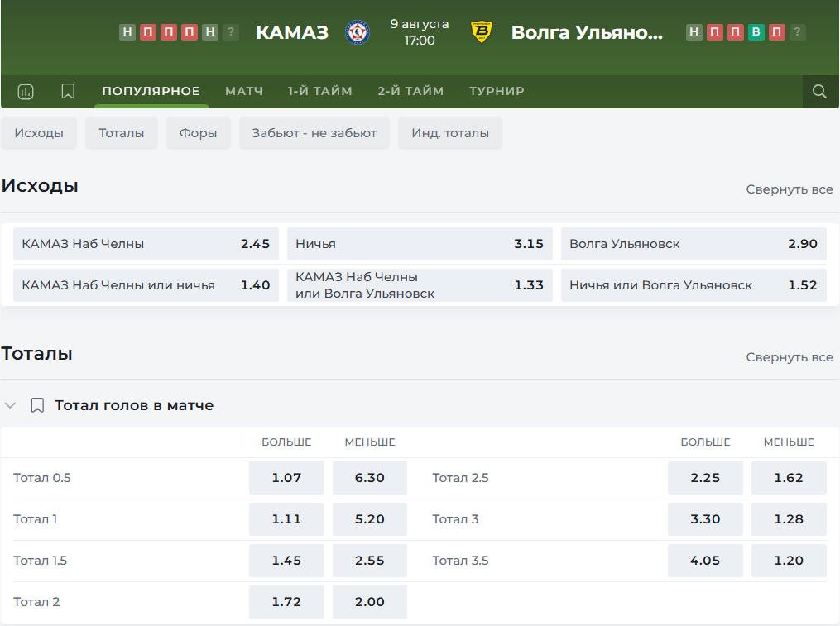
Task: Open the match statistics chart icon
Action: 26,92
